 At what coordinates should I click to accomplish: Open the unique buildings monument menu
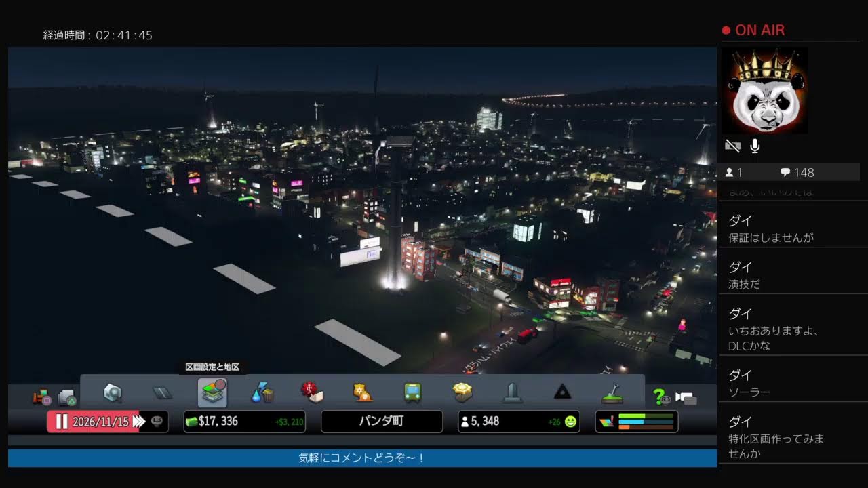512,392
